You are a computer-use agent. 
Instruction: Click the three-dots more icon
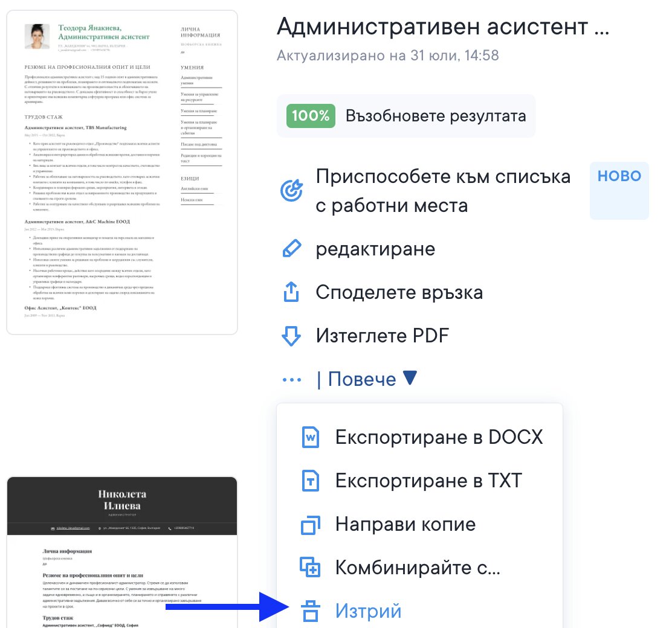[291, 380]
